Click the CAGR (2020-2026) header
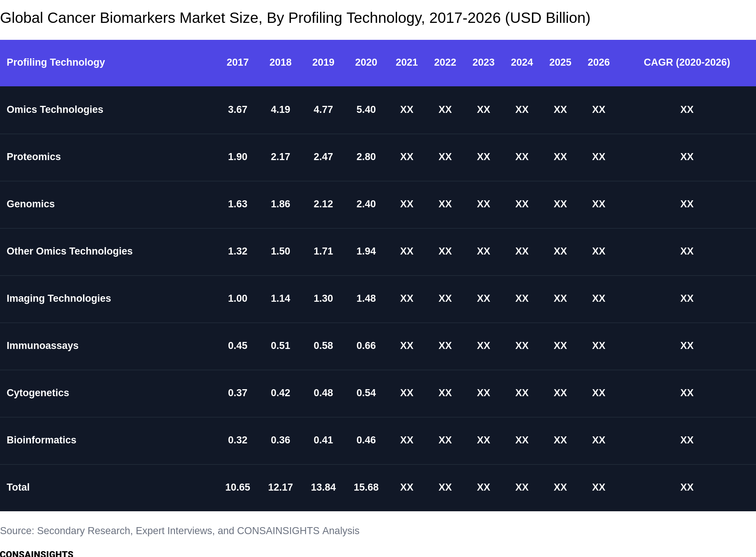The image size is (756, 557). (687, 62)
